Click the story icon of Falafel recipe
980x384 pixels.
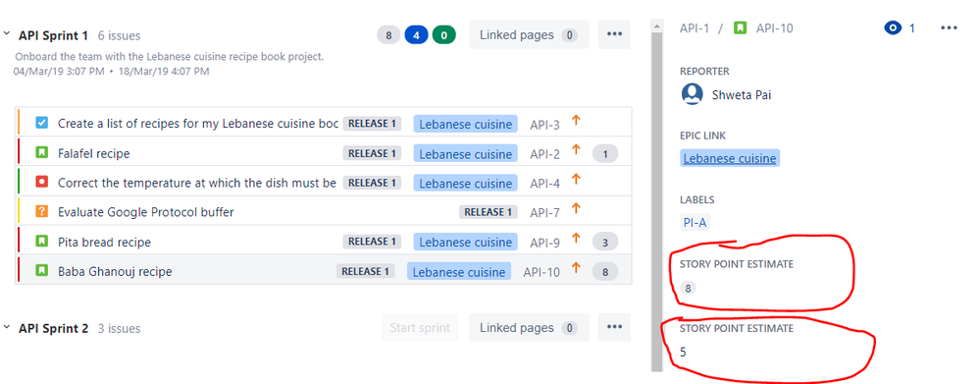42,152
